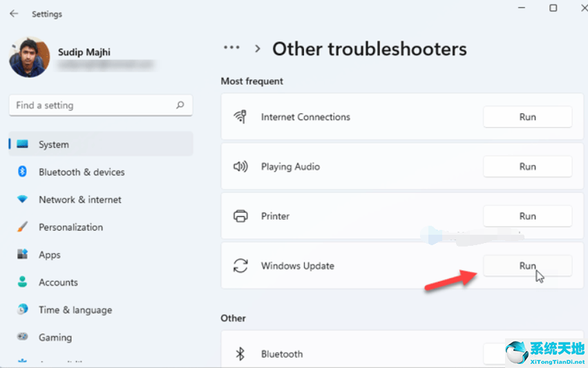The width and height of the screenshot is (588, 368).
Task: Click the Network & internet wifi icon
Action: [x=22, y=200]
